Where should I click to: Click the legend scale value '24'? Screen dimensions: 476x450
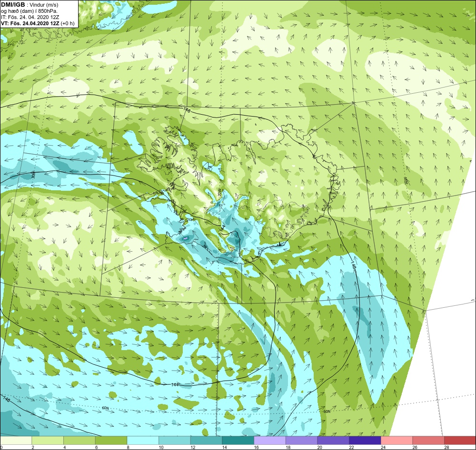tap(383, 447)
